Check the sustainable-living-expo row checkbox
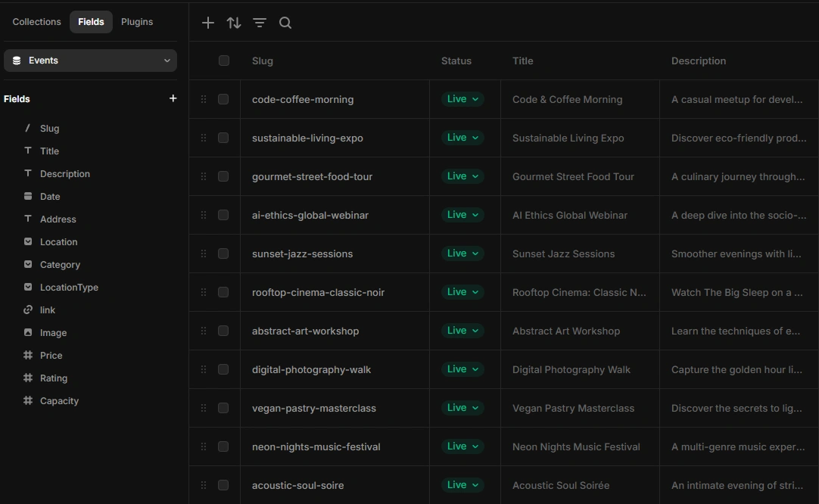 tap(223, 138)
